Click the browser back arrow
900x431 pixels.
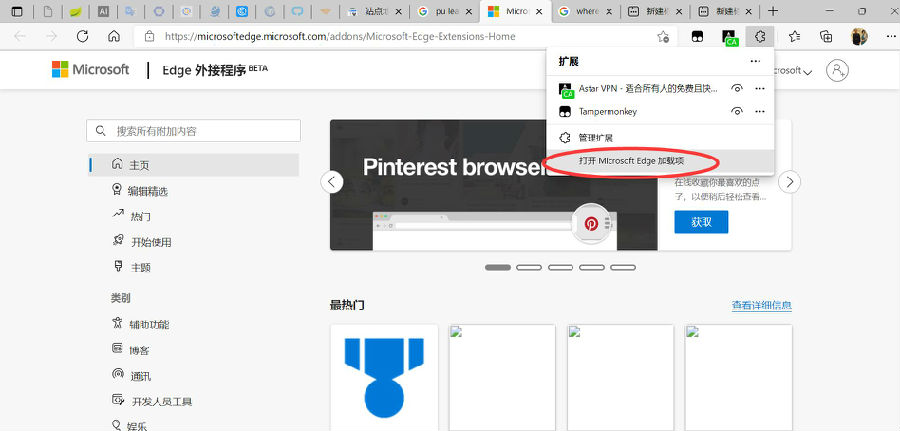20,37
